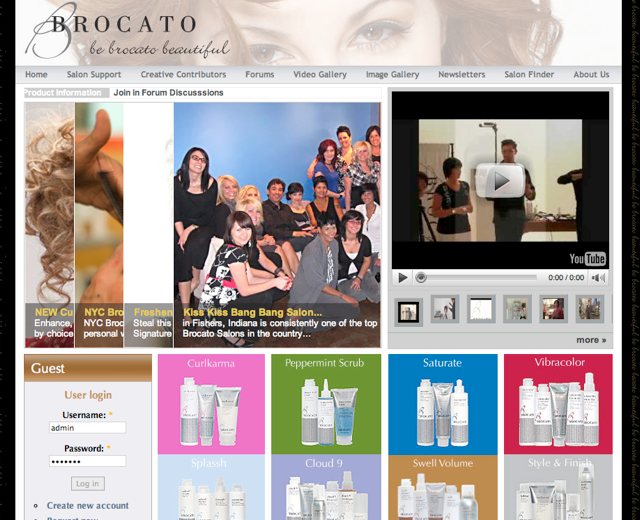640x520 pixels.
Task: Expand the NYC Bro slideshow panel
Action: pyautogui.click(x=99, y=225)
